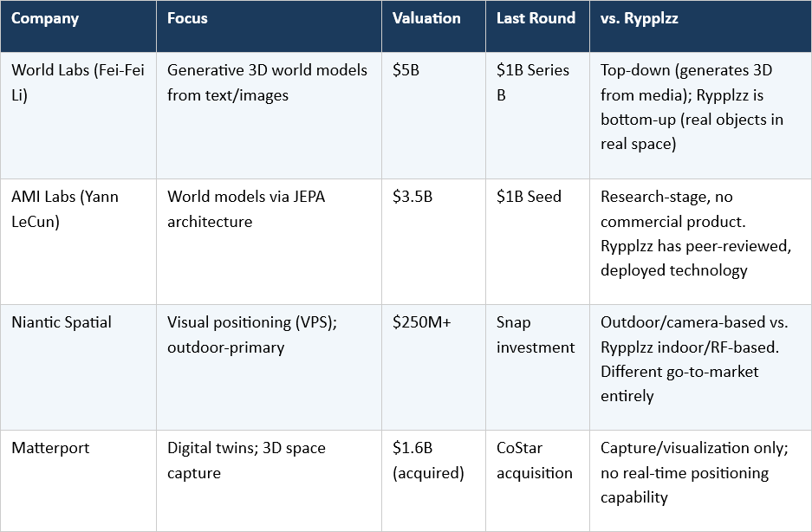Select the Digital twins; 3D space capture cell

coord(246,460)
